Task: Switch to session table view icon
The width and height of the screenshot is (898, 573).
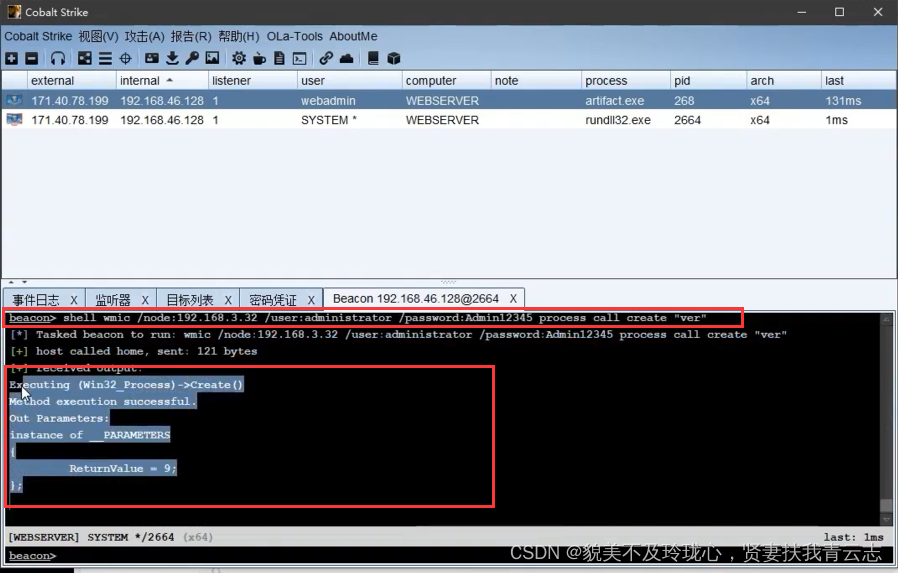Action: 105,58
